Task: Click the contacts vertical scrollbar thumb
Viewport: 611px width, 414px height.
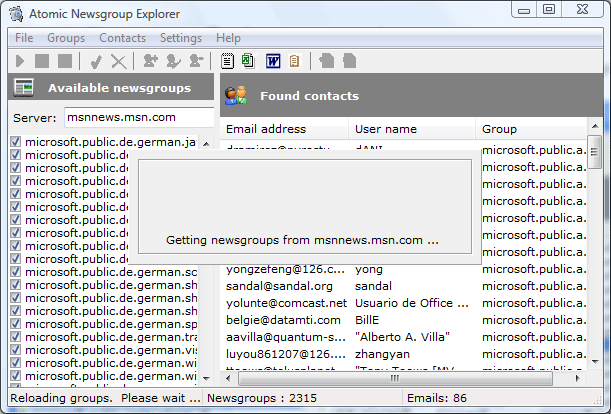Action: (595, 152)
